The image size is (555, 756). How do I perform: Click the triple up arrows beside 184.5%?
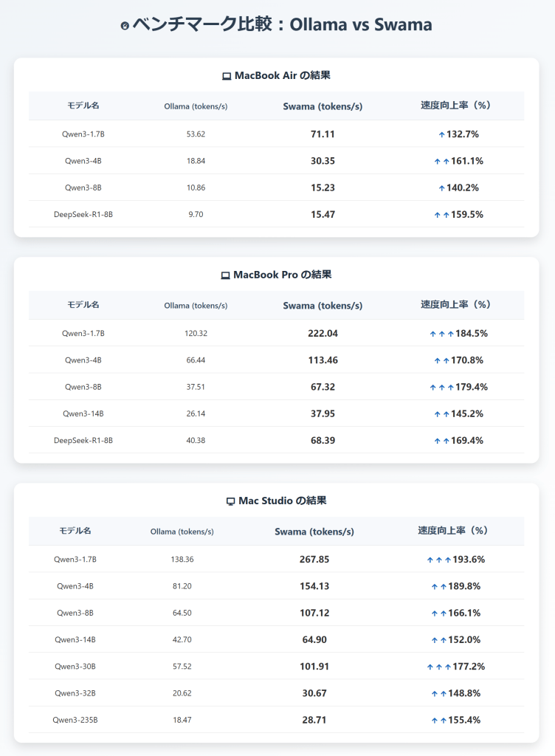(442, 334)
